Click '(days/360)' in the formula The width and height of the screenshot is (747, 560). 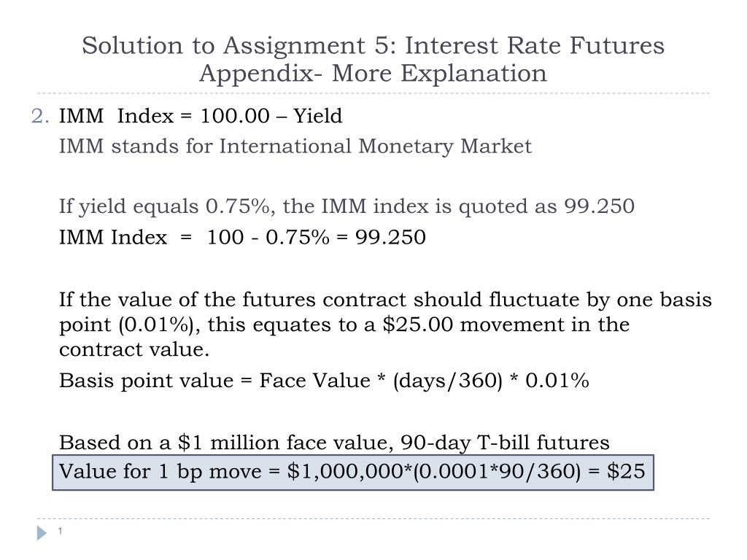448,381
